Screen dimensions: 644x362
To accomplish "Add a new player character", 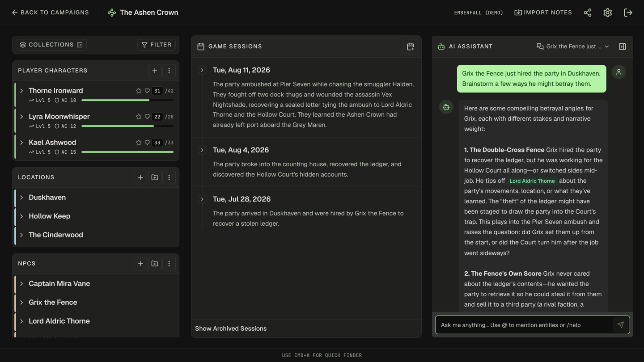I will 155,71.
